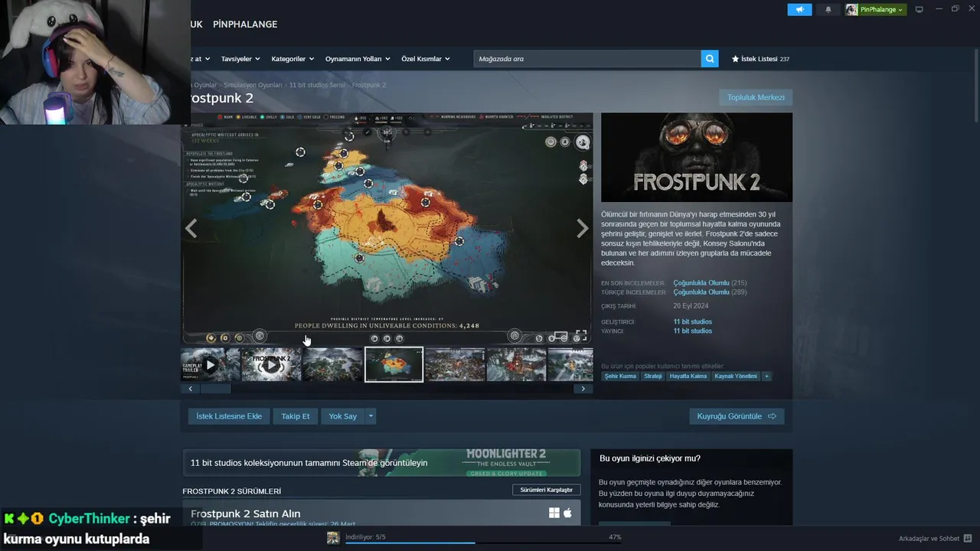Open recent reviews Çoğunlukla Olumlu (215)
The image size is (980, 551).
pyautogui.click(x=710, y=283)
